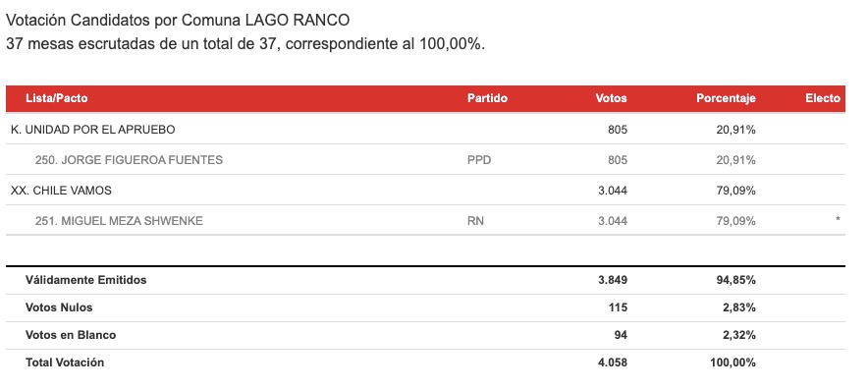Click the Votos column header
This screenshot has height=390, width=868.
click(611, 98)
